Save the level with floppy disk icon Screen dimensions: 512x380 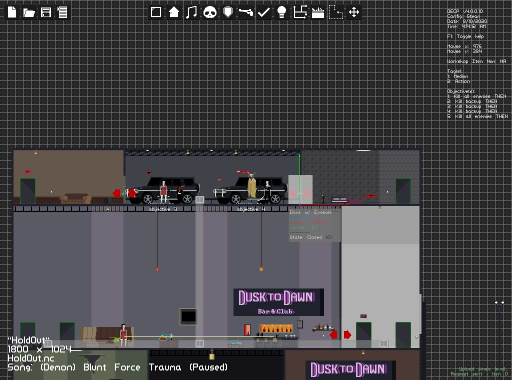point(46,12)
